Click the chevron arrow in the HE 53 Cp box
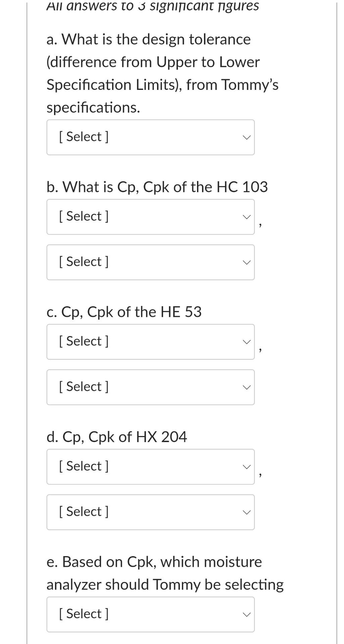This screenshot has width=344, height=644. pyautogui.click(x=247, y=342)
